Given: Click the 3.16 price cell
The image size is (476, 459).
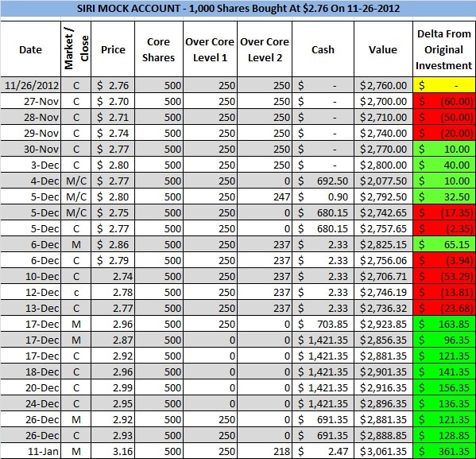Looking at the screenshot, I should (x=113, y=451).
